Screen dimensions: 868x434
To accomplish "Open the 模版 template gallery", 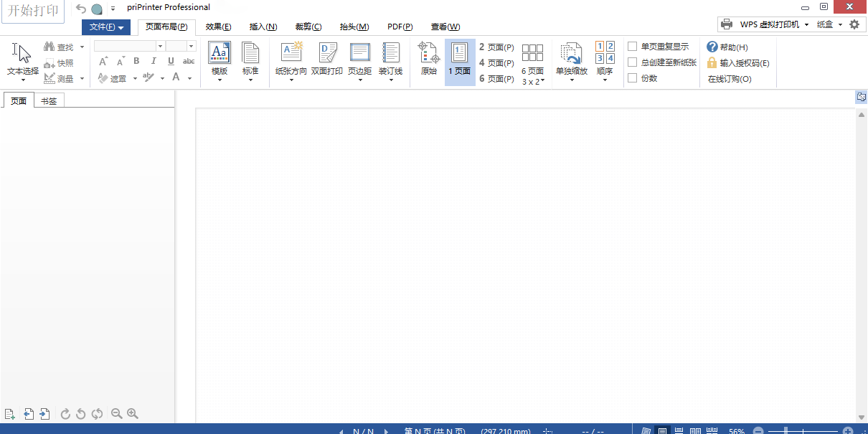I will coord(220,62).
